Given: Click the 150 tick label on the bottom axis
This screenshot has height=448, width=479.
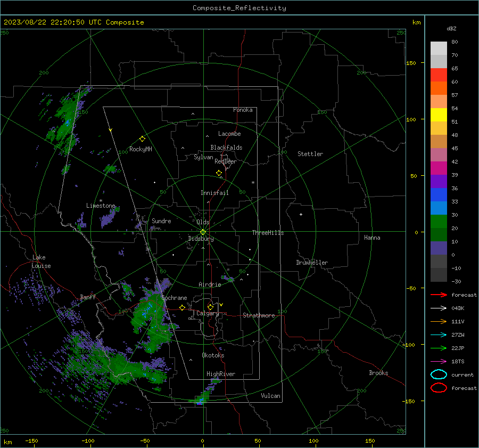Looking at the screenshot, I should pyautogui.click(x=370, y=441).
